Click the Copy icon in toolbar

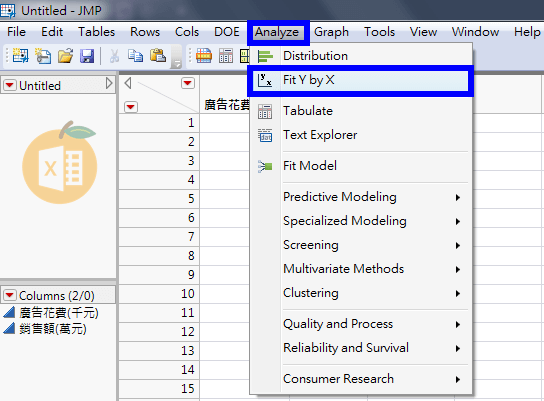(x=135, y=56)
